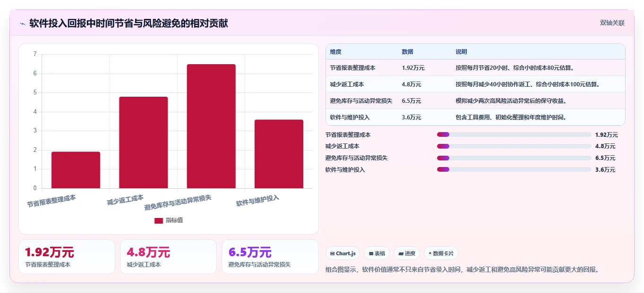The width and height of the screenshot is (644, 293).
Task: Open the 4.8万元 stat card
Action: [x=168, y=257]
